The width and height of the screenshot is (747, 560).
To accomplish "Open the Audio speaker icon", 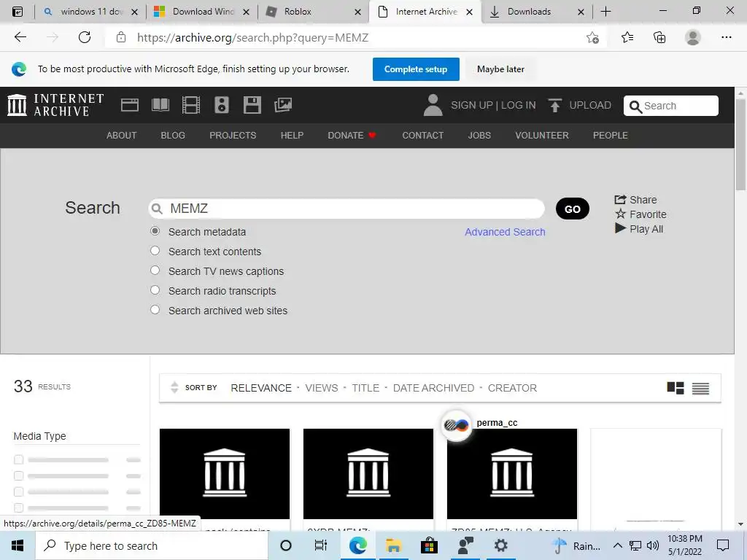I will click(x=222, y=105).
